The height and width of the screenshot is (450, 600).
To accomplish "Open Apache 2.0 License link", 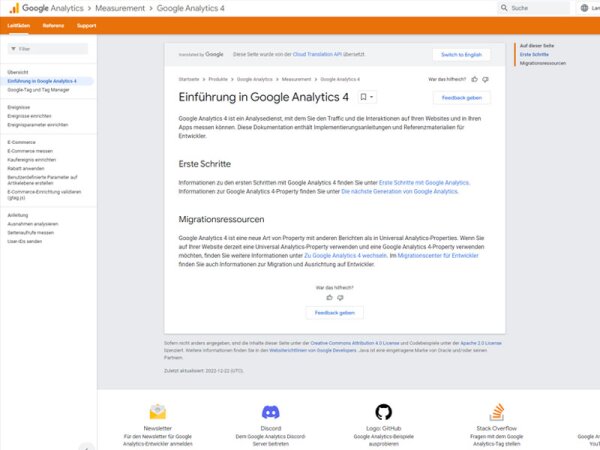I will [481, 343].
